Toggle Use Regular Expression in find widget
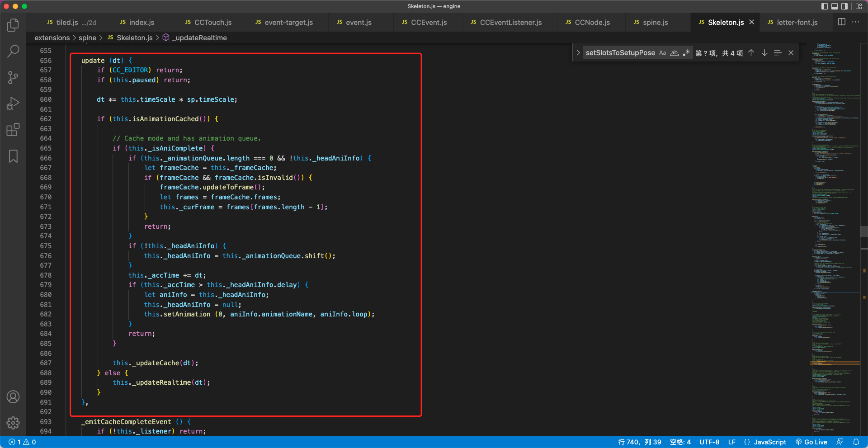This screenshot has height=448, width=868. pos(686,53)
